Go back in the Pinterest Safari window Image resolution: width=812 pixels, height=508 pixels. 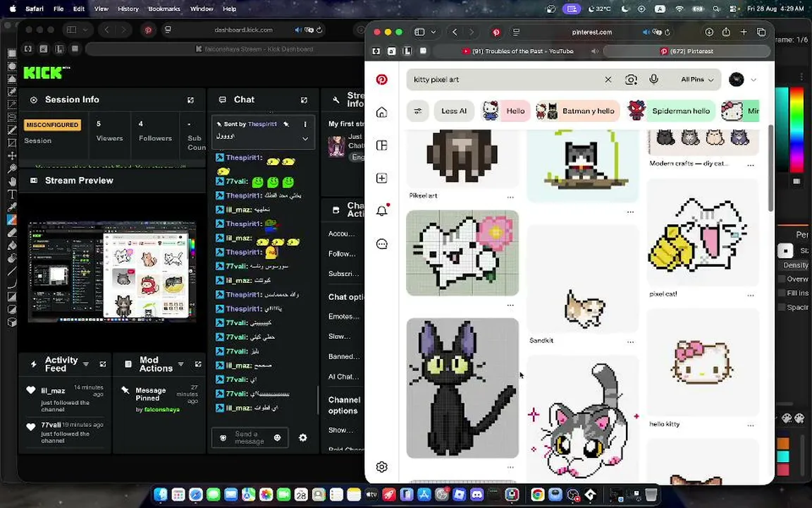click(x=455, y=32)
